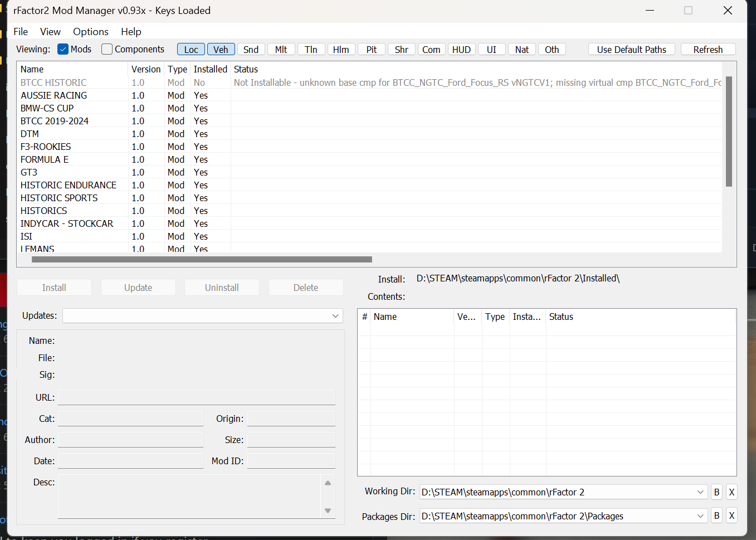Image resolution: width=756 pixels, height=540 pixels.
Task: Sort mod list by Name column header
Action: (72, 69)
